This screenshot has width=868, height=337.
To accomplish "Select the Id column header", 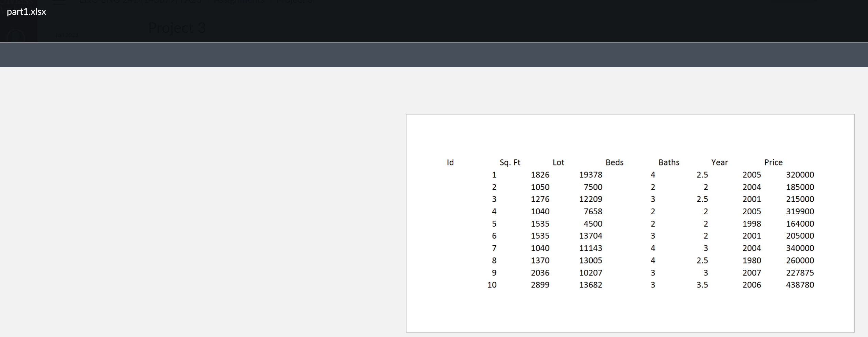I will tap(450, 162).
